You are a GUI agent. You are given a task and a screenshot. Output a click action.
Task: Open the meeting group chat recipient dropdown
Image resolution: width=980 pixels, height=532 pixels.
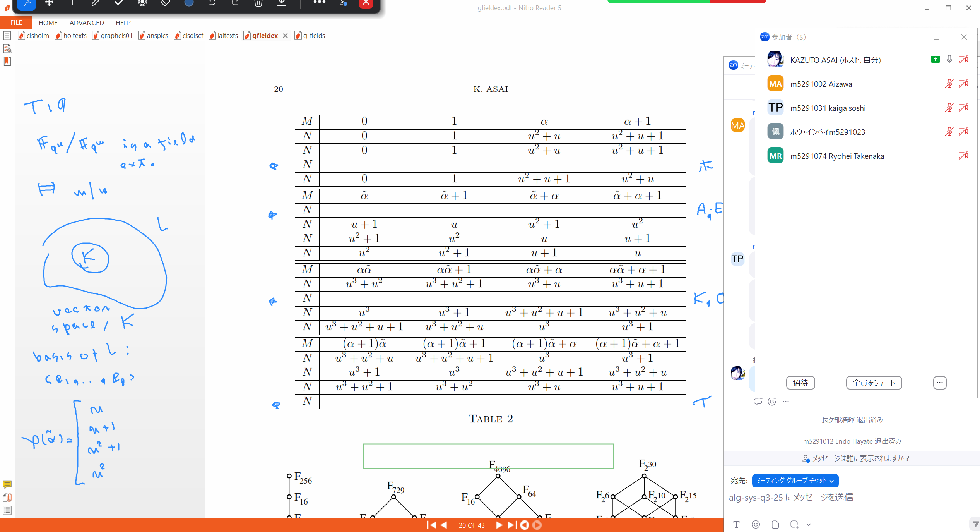[795, 481]
